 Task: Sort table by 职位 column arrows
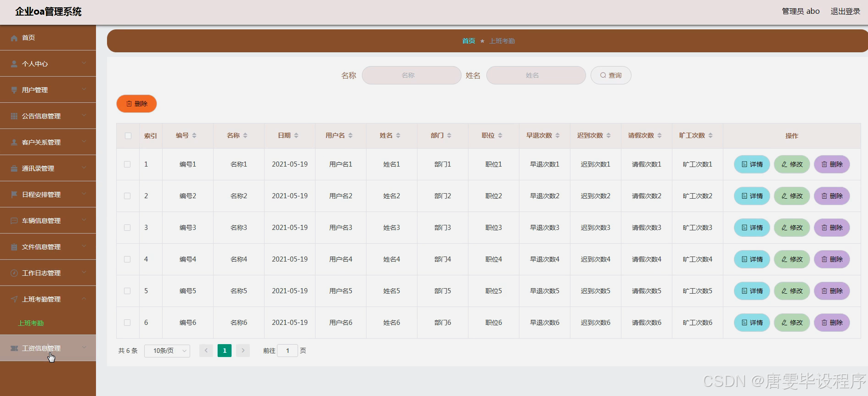click(x=500, y=136)
